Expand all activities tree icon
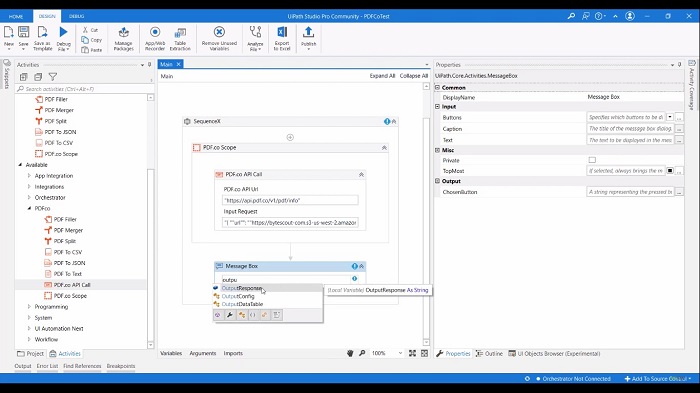 [24, 77]
